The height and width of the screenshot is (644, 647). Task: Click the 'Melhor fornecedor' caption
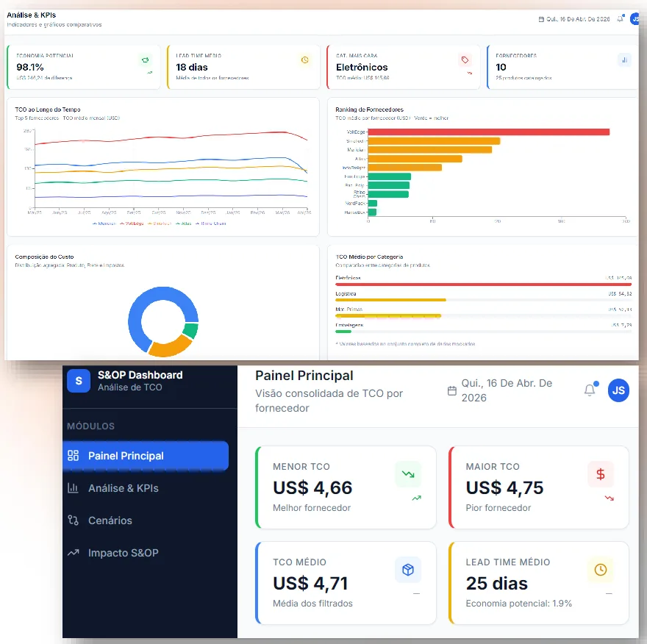(x=312, y=508)
